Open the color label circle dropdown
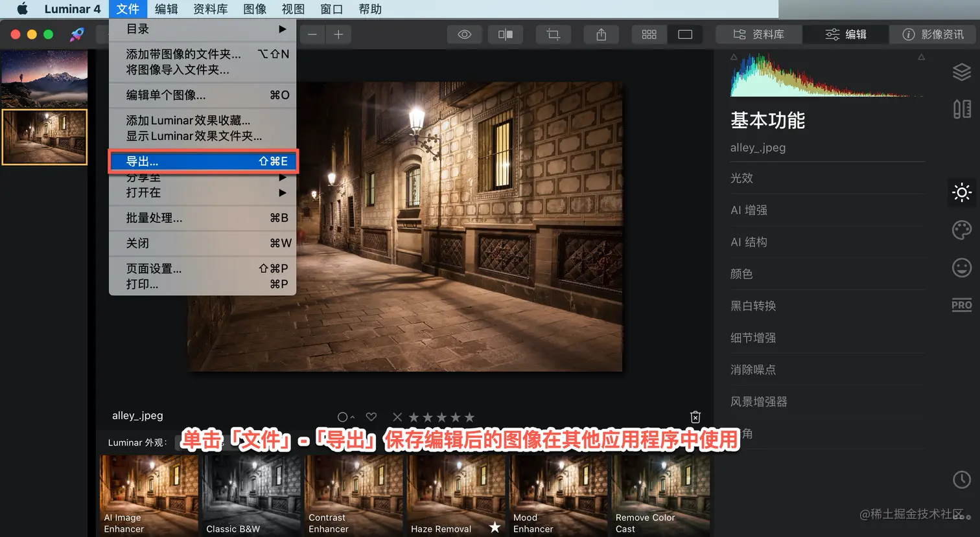This screenshot has height=537, width=980. coord(345,417)
